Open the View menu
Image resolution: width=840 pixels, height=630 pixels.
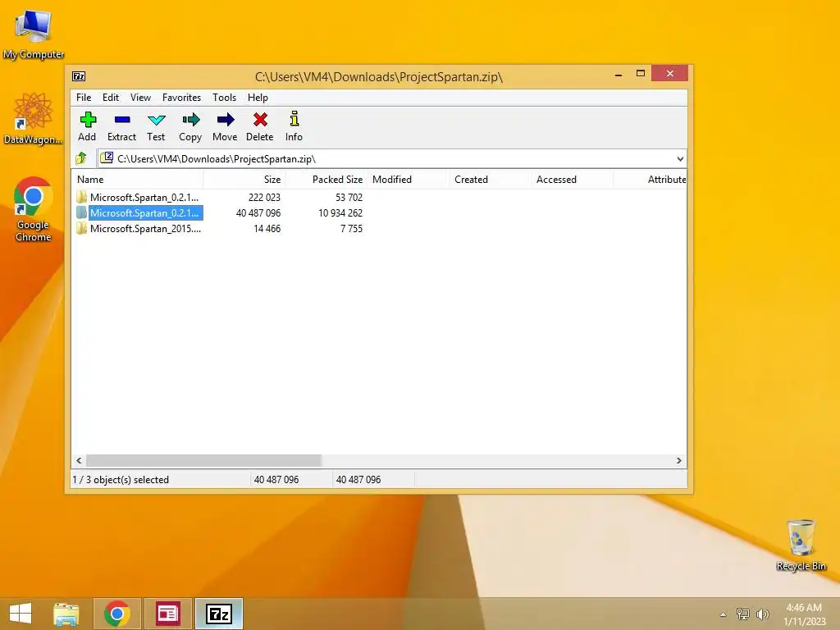click(140, 98)
